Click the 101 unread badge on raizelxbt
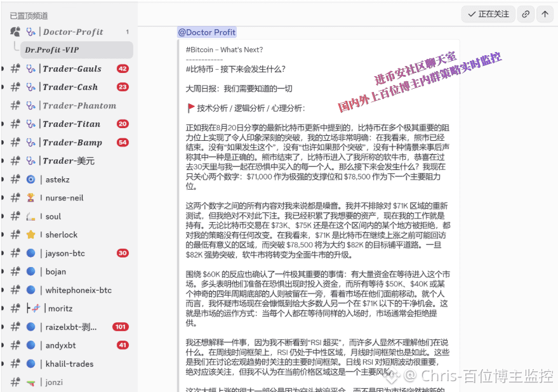 pyautogui.click(x=120, y=327)
